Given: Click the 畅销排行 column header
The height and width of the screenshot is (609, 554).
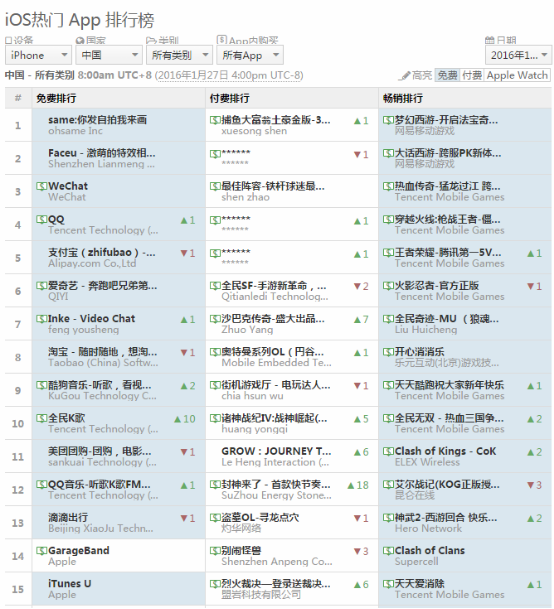Looking at the screenshot, I should (403, 98).
